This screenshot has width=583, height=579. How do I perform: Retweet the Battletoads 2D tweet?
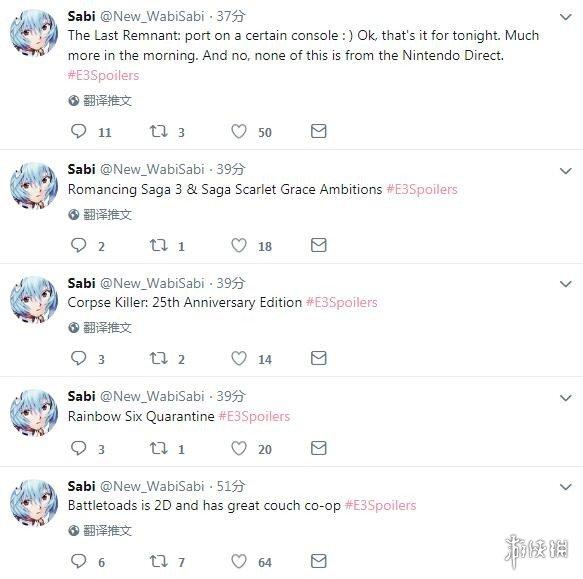(158, 561)
